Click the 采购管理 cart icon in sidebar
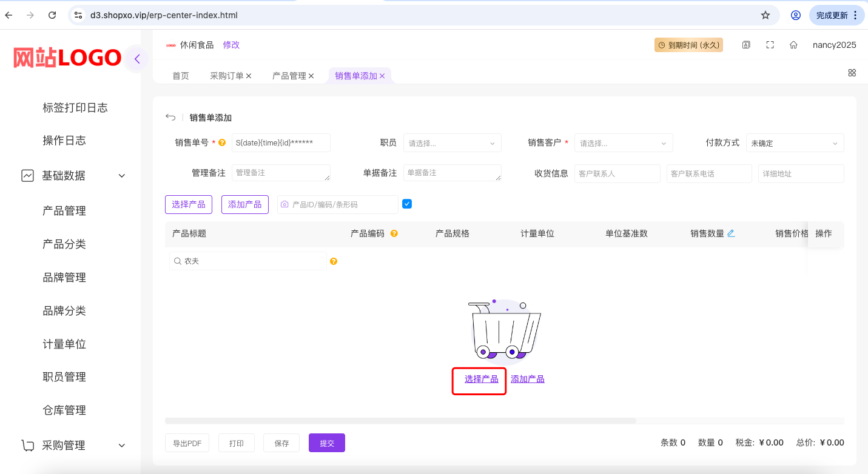 tap(27, 446)
